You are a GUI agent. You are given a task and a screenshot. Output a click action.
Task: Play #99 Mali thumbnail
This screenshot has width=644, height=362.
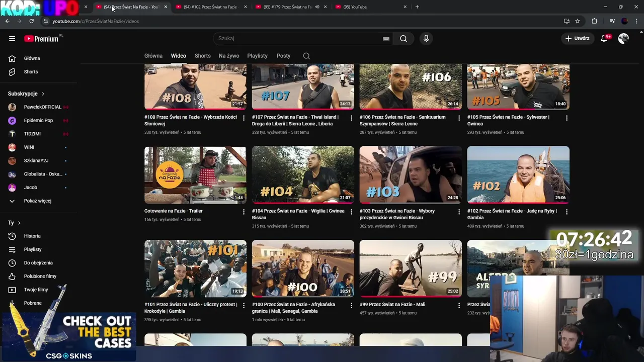[411, 268]
